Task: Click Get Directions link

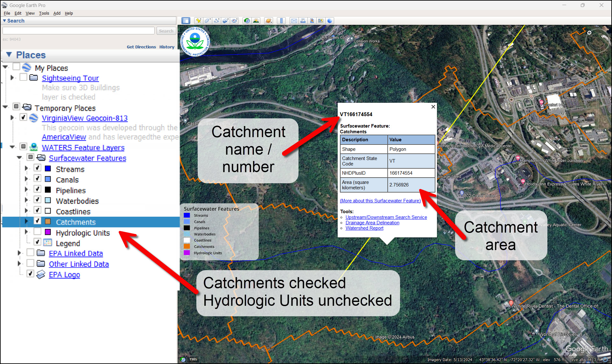Action: click(x=141, y=47)
